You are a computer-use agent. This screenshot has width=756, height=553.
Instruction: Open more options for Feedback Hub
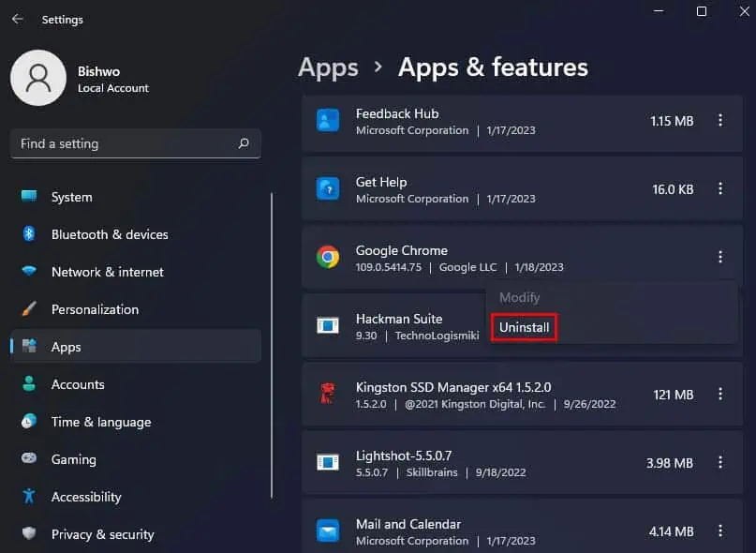click(x=720, y=120)
